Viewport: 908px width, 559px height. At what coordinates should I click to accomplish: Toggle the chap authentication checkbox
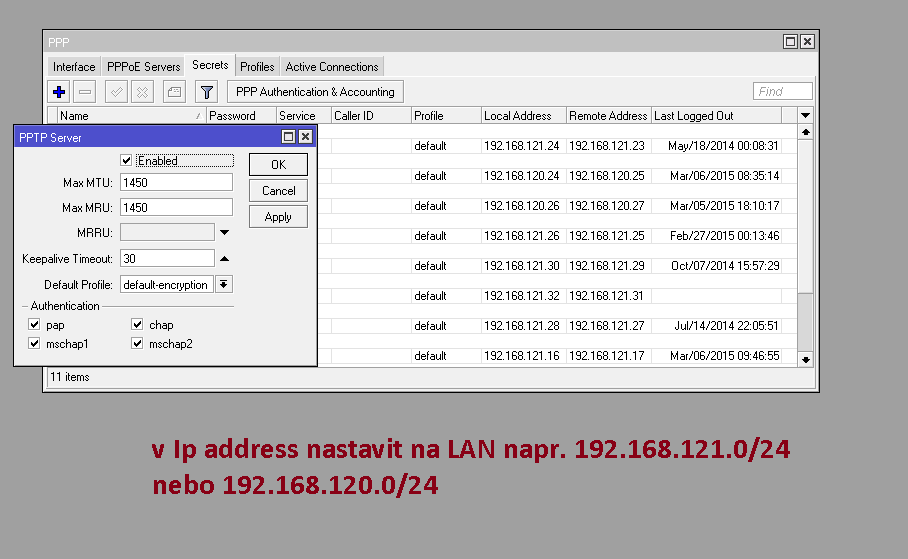(x=138, y=325)
